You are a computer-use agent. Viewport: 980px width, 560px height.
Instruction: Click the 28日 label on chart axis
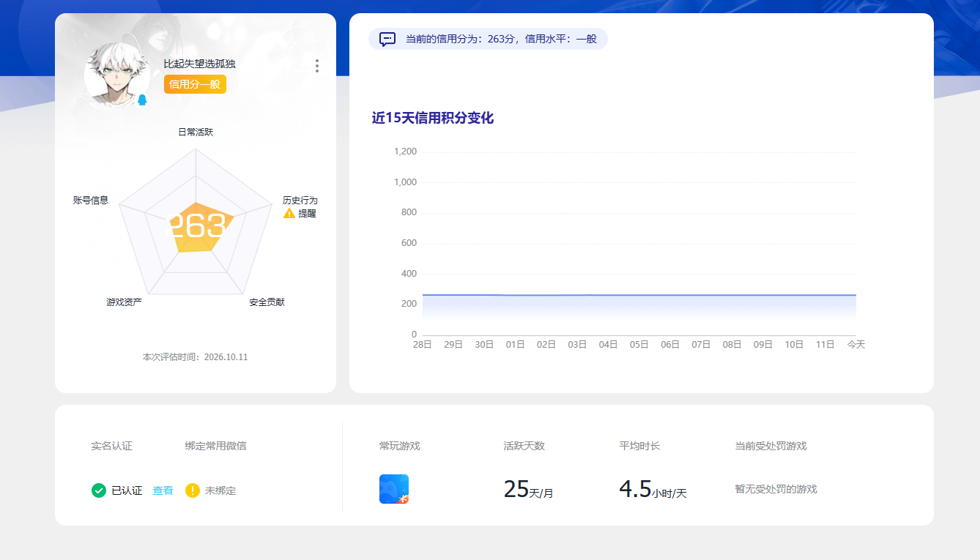click(423, 344)
